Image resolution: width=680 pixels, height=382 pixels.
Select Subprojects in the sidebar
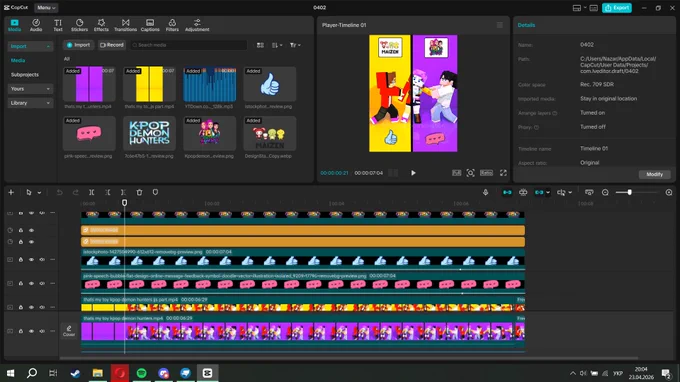(25, 75)
